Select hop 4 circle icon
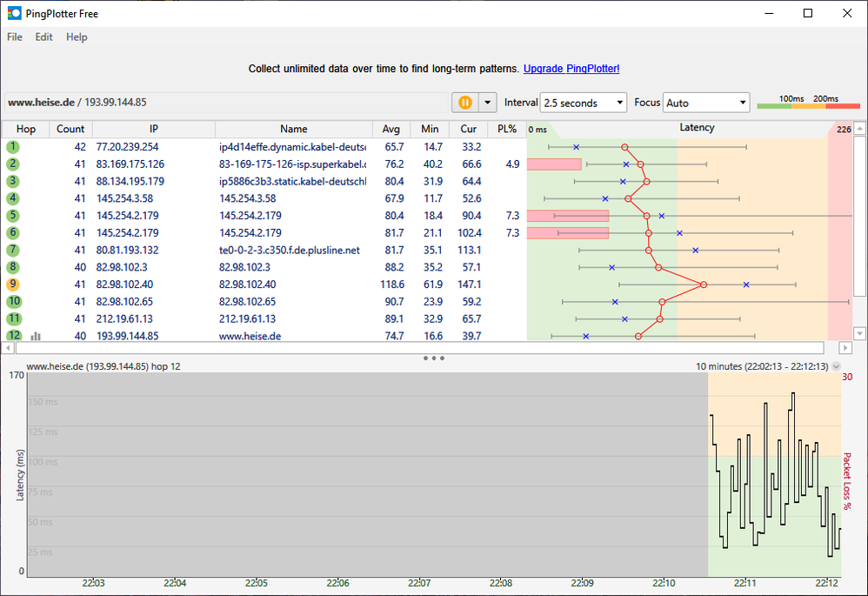Image resolution: width=868 pixels, height=596 pixels. coord(13,198)
